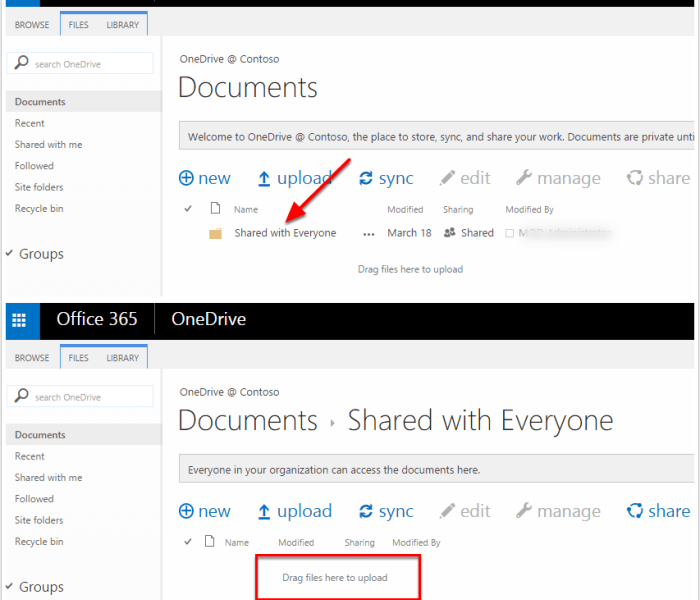Click upload in Shared with Everyone view
Viewport: 700px width, 600px height.
click(x=295, y=511)
